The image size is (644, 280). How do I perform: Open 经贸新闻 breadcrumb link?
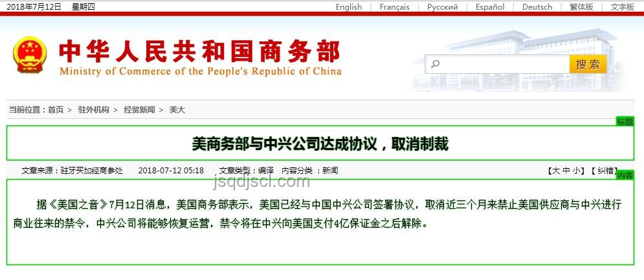coord(140,110)
